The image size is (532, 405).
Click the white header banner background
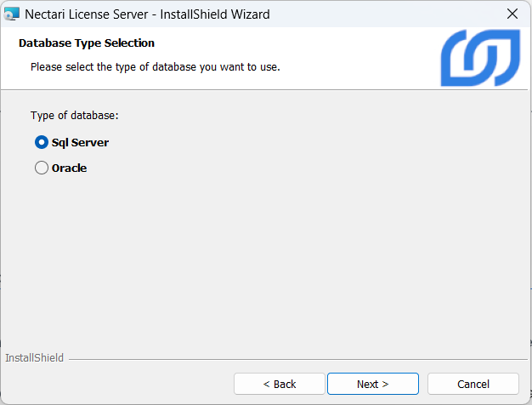pos(357,51)
